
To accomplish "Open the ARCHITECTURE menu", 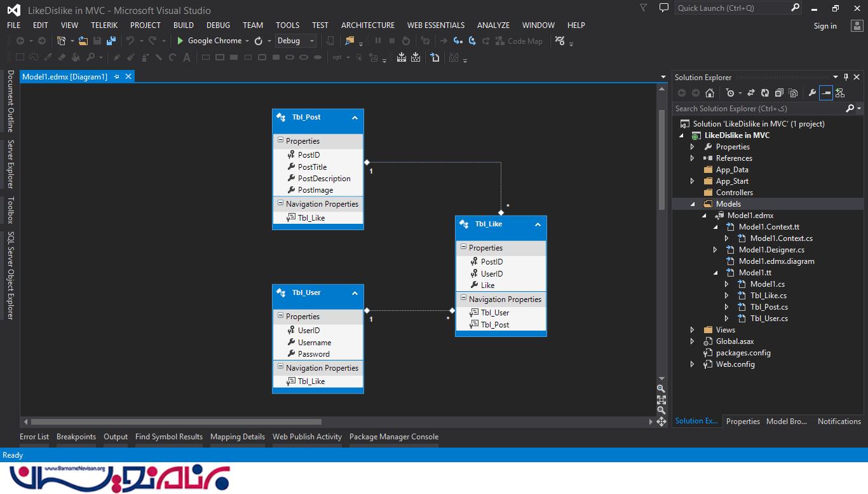I will tap(367, 25).
